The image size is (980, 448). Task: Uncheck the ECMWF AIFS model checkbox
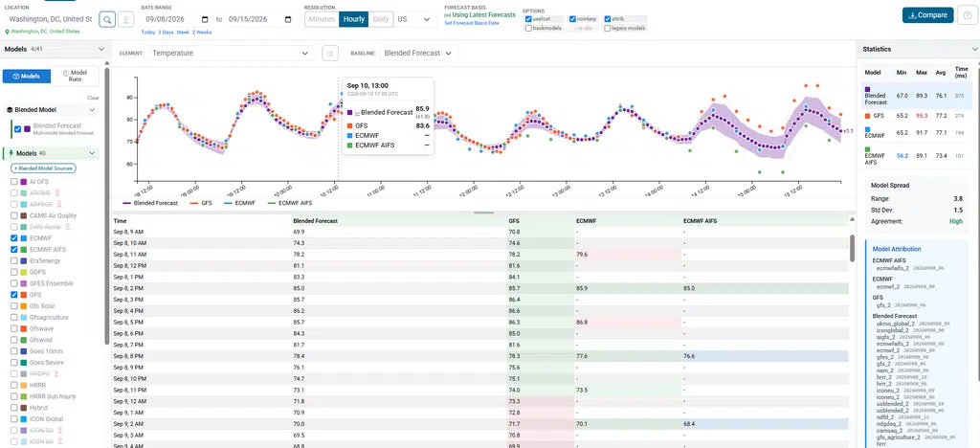point(15,249)
